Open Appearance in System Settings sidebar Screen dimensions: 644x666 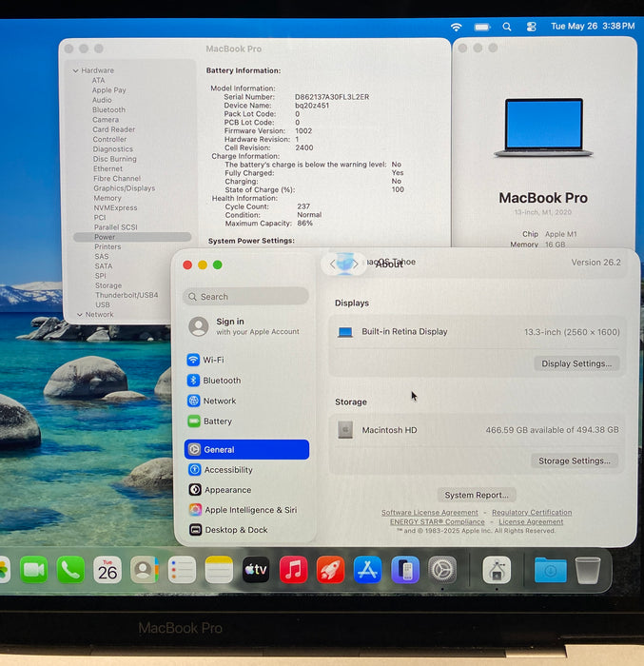pyautogui.click(x=246, y=490)
